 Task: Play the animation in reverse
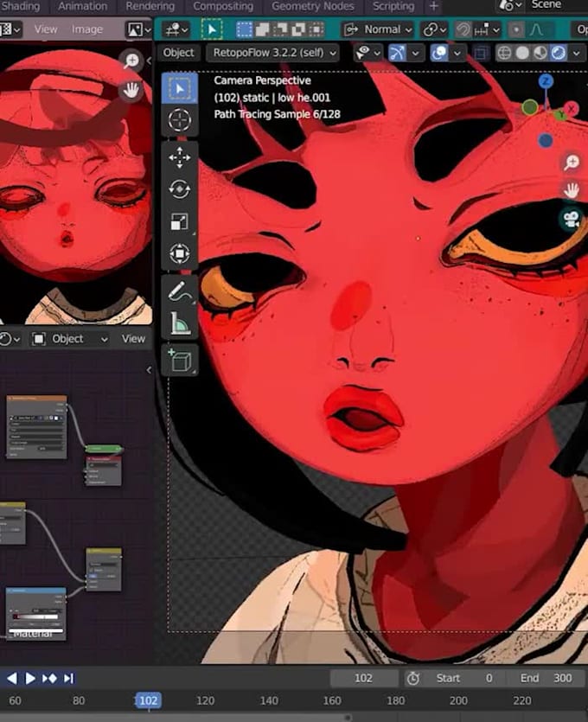11,678
